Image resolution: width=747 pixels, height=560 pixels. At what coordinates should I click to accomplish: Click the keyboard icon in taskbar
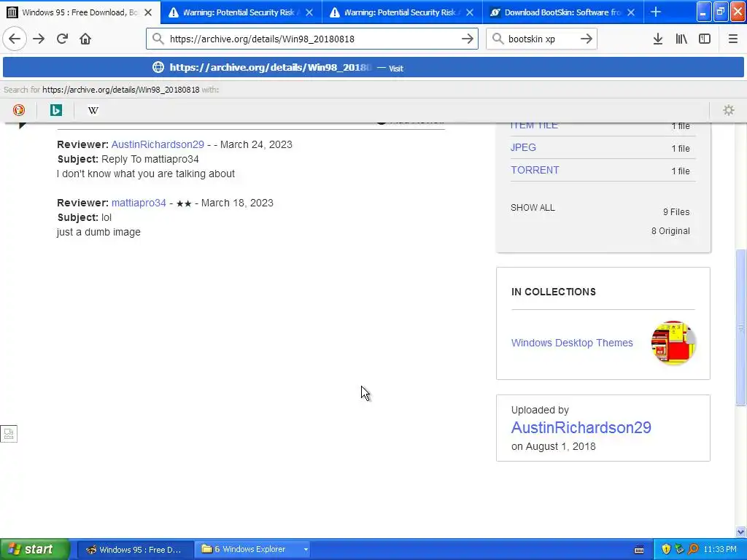click(x=639, y=550)
